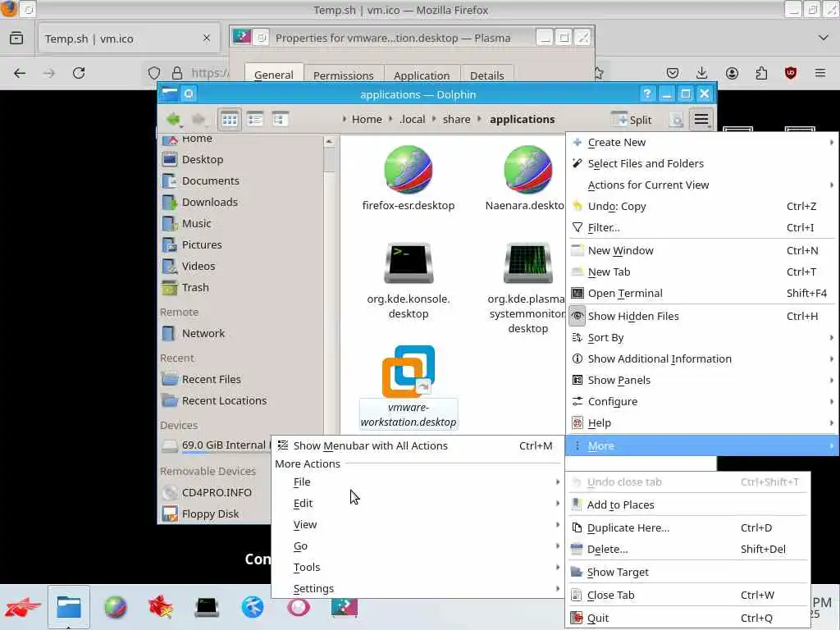Choose Quit menu entry
Viewport: 840px width, 630px height.
(688, 619)
